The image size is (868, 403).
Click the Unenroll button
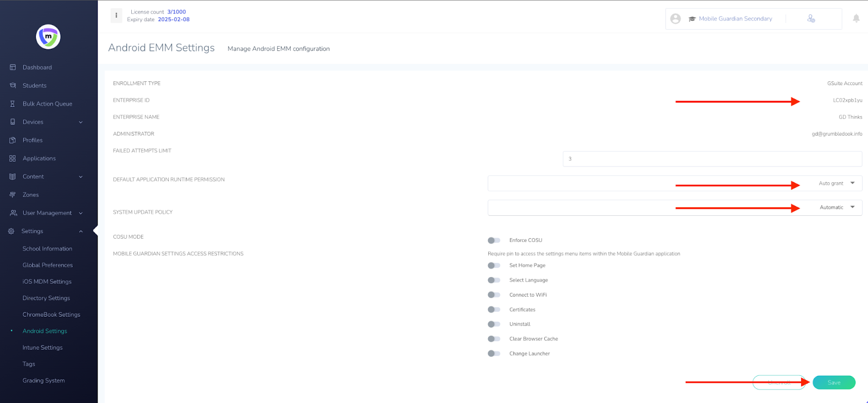coord(779,382)
